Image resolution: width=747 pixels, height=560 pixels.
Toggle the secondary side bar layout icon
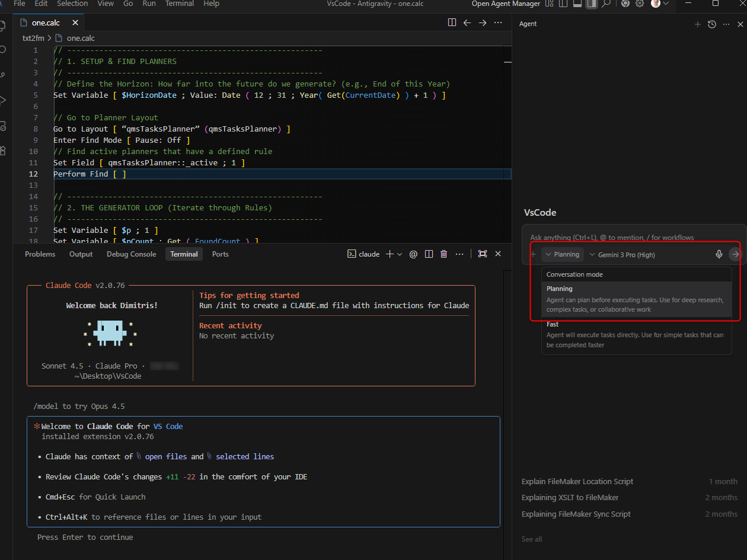(x=591, y=4)
